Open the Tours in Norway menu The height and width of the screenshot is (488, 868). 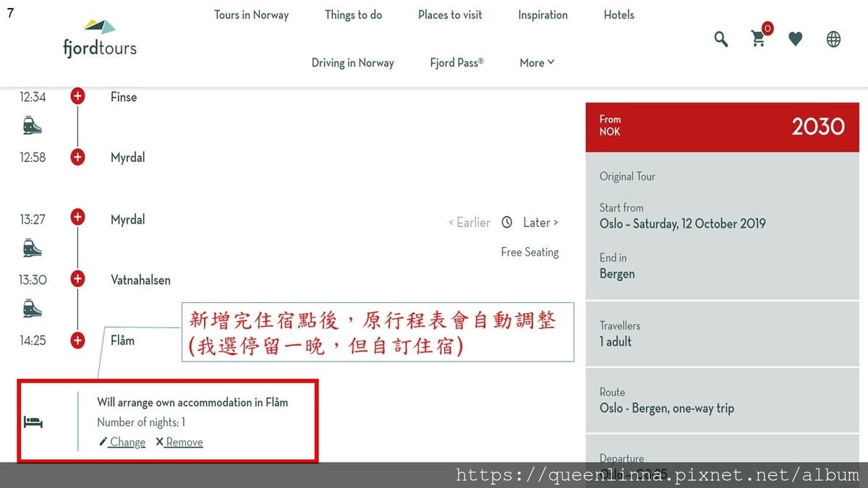(x=251, y=14)
